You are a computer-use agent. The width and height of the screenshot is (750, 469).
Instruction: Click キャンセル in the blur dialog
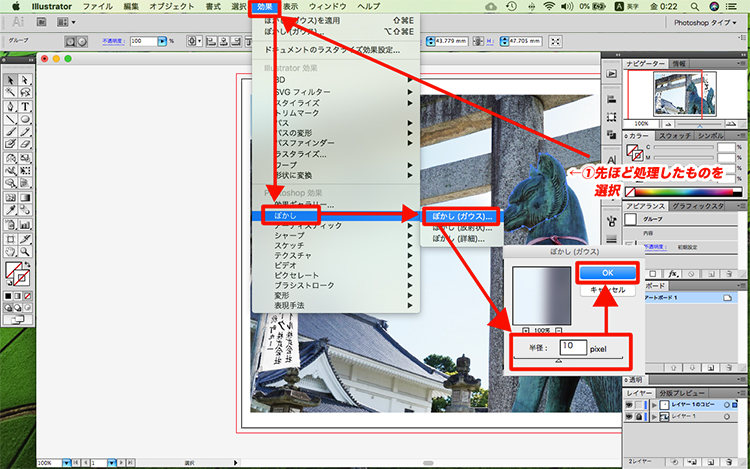[607, 290]
